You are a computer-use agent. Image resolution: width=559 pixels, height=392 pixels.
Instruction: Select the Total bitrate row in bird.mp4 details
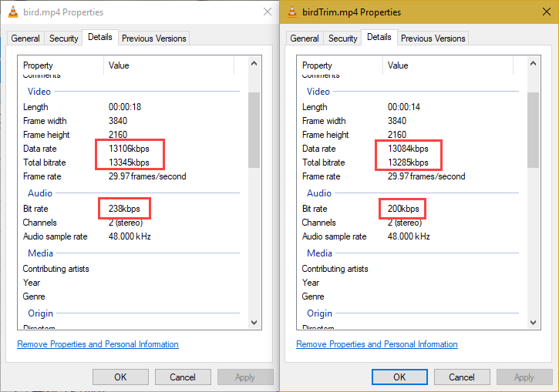point(46,162)
